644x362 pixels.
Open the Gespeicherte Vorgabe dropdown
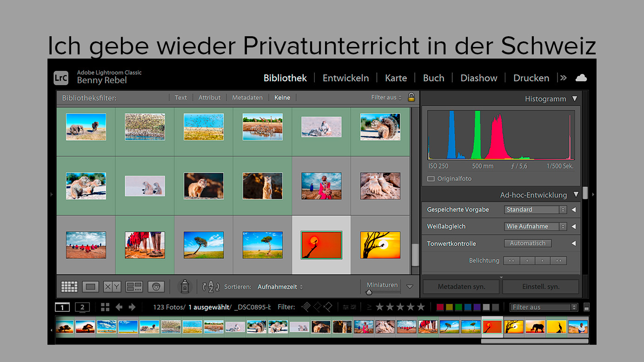pyautogui.click(x=536, y=210)
